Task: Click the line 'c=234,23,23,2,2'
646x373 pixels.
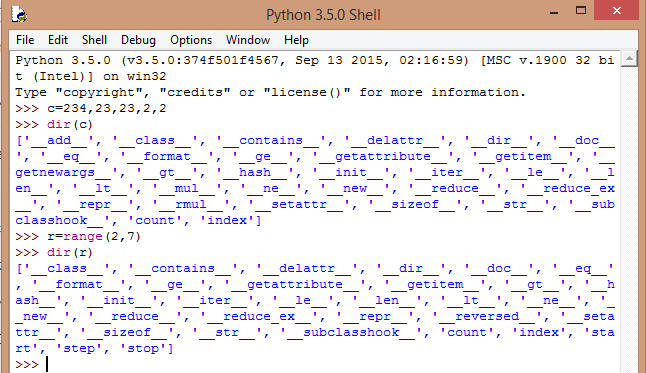Action: 107,108
